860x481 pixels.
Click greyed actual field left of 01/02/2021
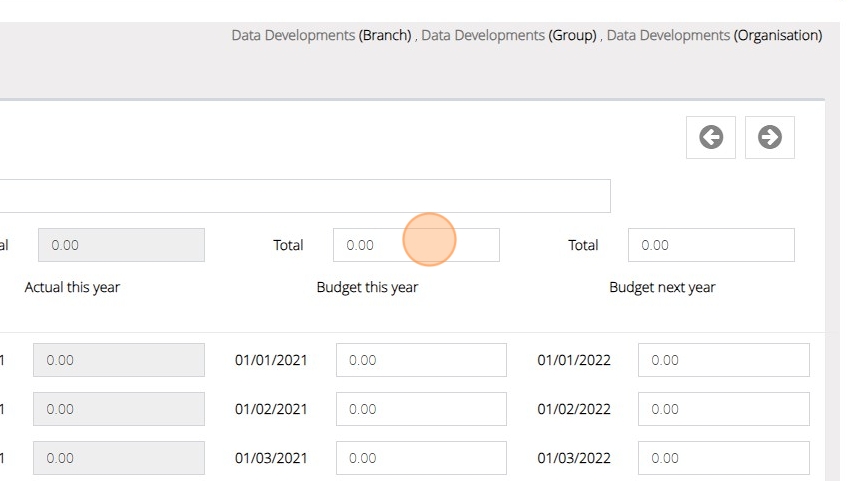coord(119,409)
